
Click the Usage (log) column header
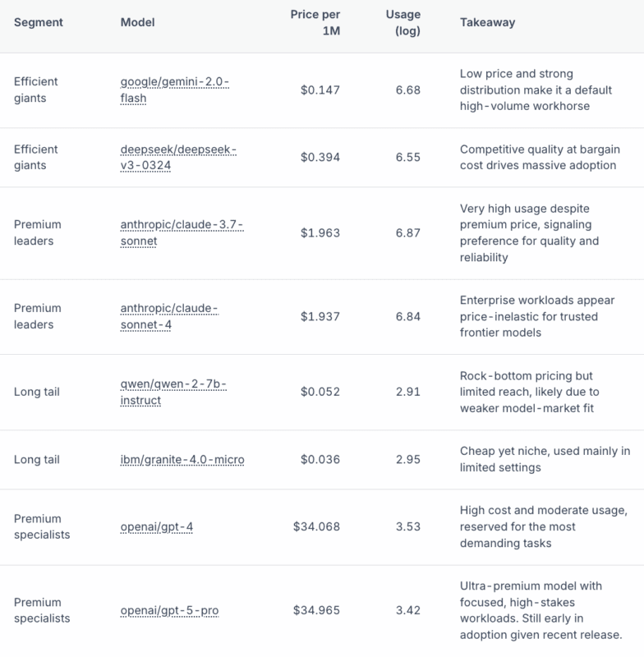[x=402, y=23]
